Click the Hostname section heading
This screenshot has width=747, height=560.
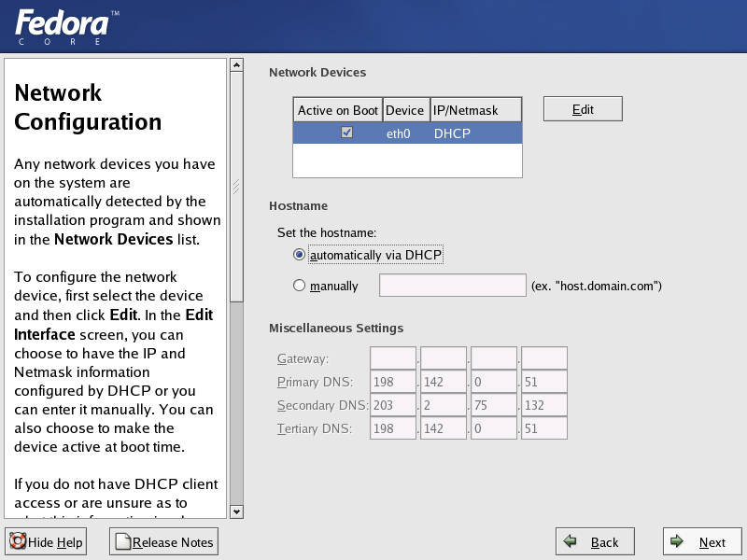tap(298, 205)
